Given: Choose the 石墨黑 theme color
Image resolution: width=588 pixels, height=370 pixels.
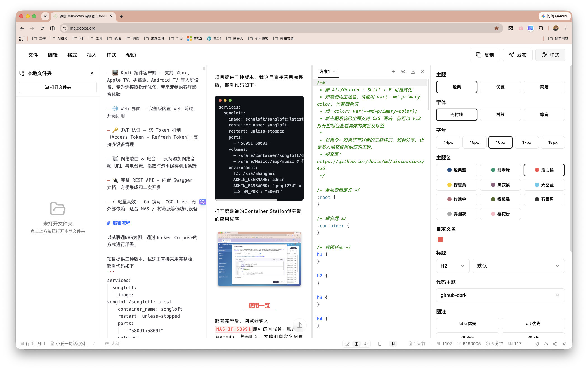Looking at the screenshot, I should coord(544,199).
